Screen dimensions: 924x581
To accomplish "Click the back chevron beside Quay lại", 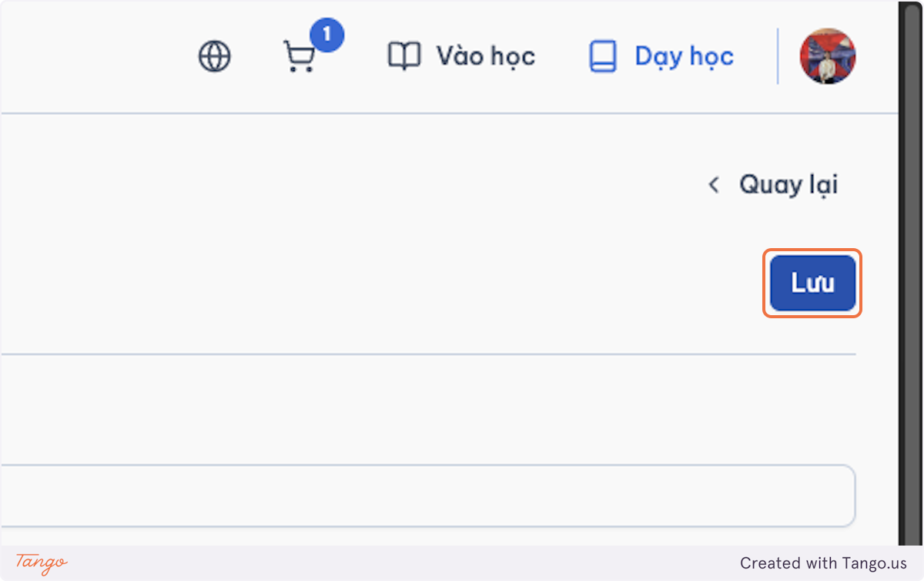I will [714, 185].
